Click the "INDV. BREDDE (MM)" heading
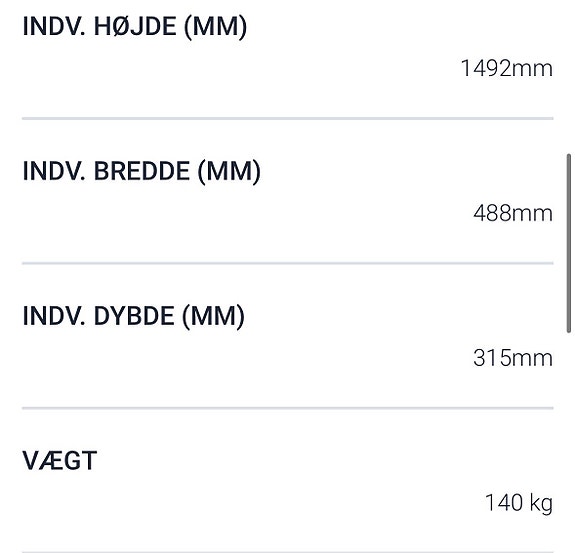 (142, 172)
